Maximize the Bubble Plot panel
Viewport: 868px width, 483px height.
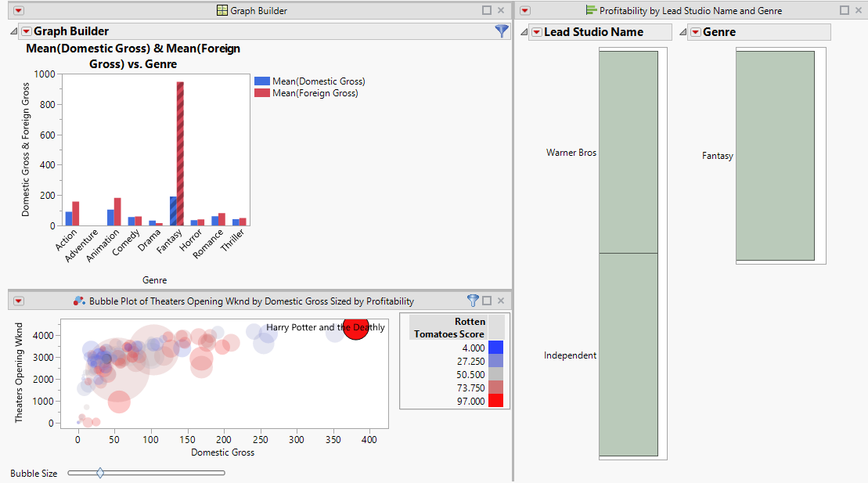[487, 301]
